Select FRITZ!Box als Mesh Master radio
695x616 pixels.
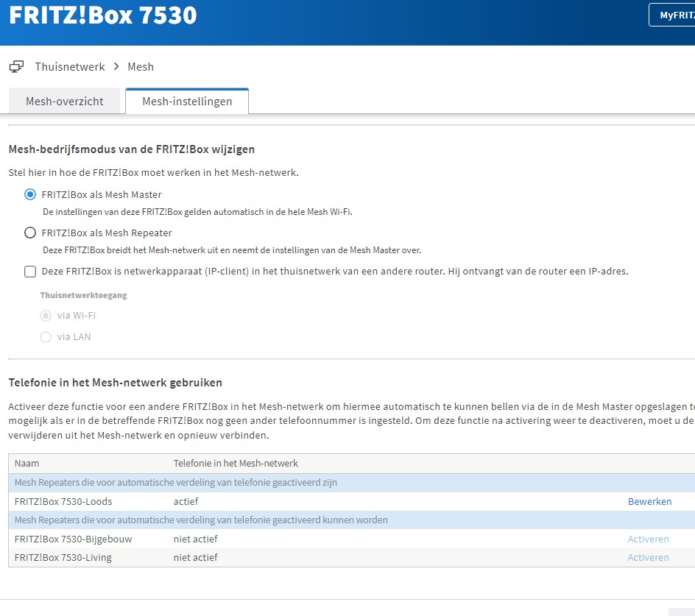pyautogui.click(x=30, y=195)
